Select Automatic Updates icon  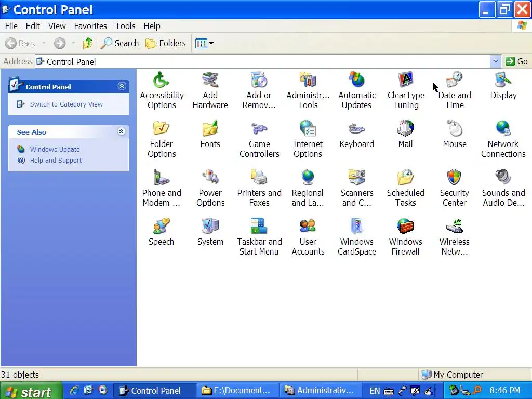click(x=356, y=80)
